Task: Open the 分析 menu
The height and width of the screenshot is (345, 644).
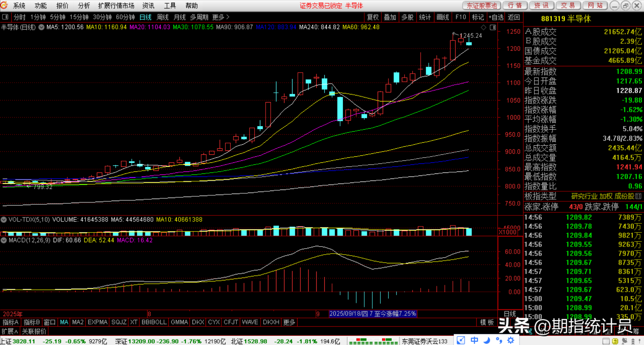Action: coord(84,6)
